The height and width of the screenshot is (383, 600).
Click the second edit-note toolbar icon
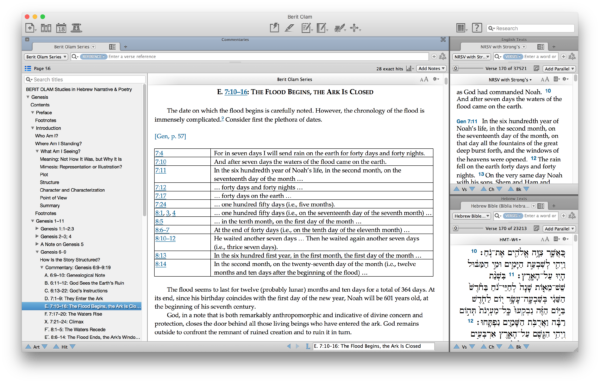point(322,28)
